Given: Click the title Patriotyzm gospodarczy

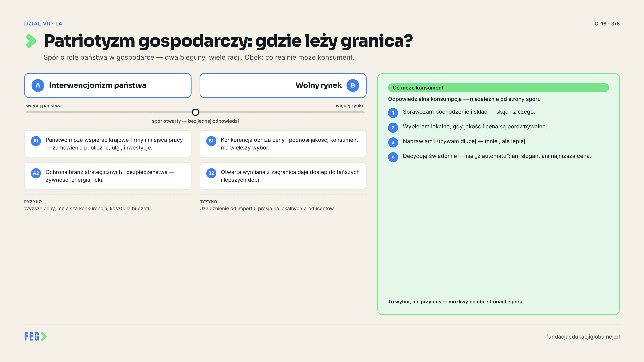Looking at the screenshot, I should point(228,41).
